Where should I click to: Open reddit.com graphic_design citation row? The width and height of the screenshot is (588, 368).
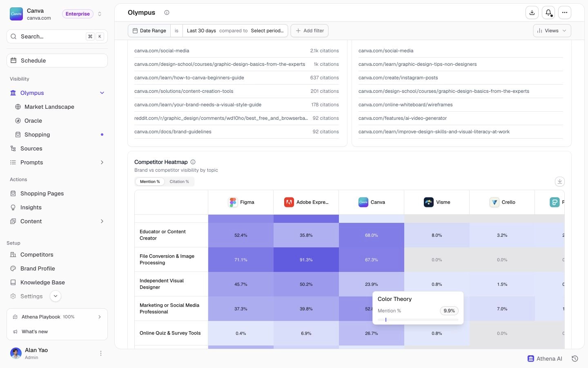coord(236,118)
